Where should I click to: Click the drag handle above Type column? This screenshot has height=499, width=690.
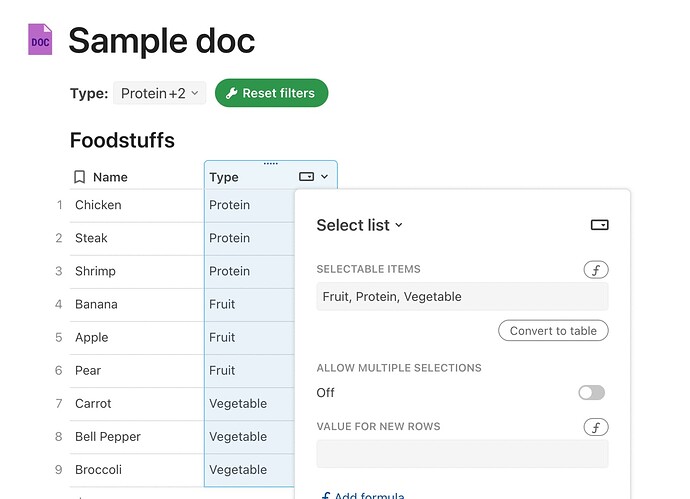coord(270,163)
